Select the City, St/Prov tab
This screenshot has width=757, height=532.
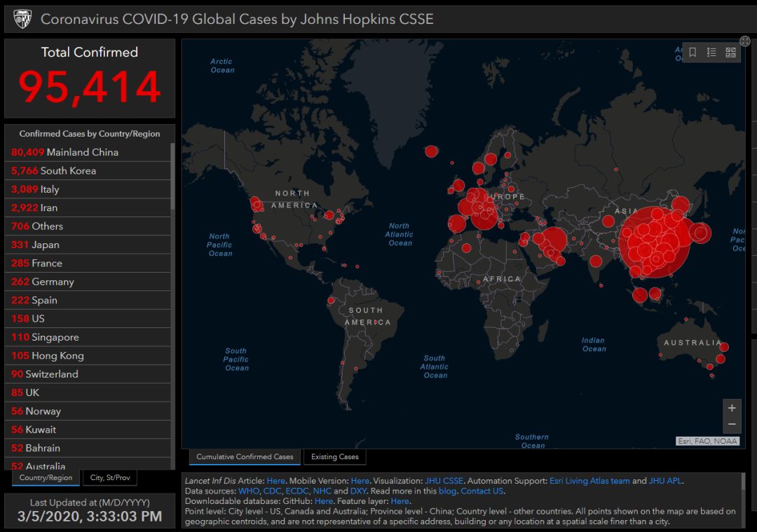coord(110,477)
